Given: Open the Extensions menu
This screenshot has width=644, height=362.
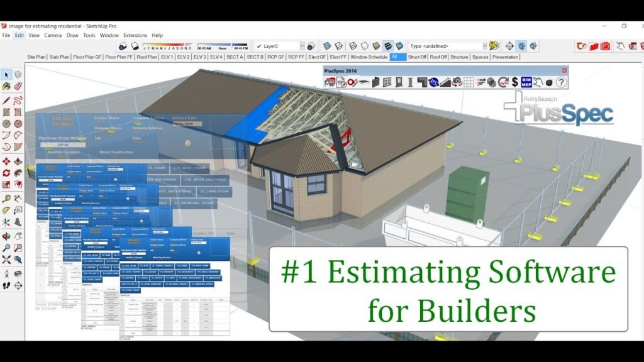Looking at the screenshot, I should (134, 35).
